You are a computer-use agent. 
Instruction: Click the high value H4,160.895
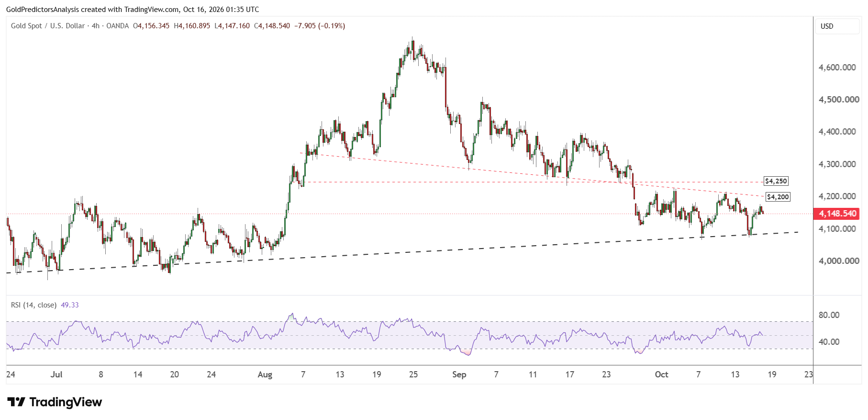pos(192,26)
